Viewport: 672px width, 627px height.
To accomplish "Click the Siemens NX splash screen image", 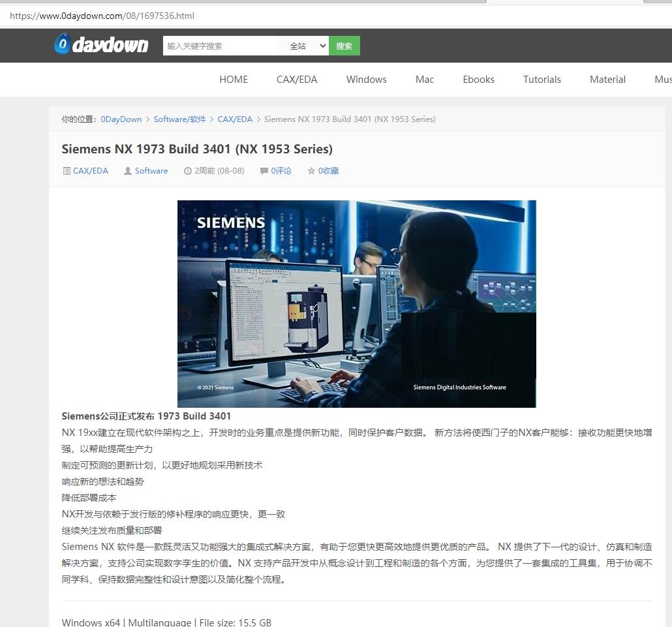I will 357,304.
